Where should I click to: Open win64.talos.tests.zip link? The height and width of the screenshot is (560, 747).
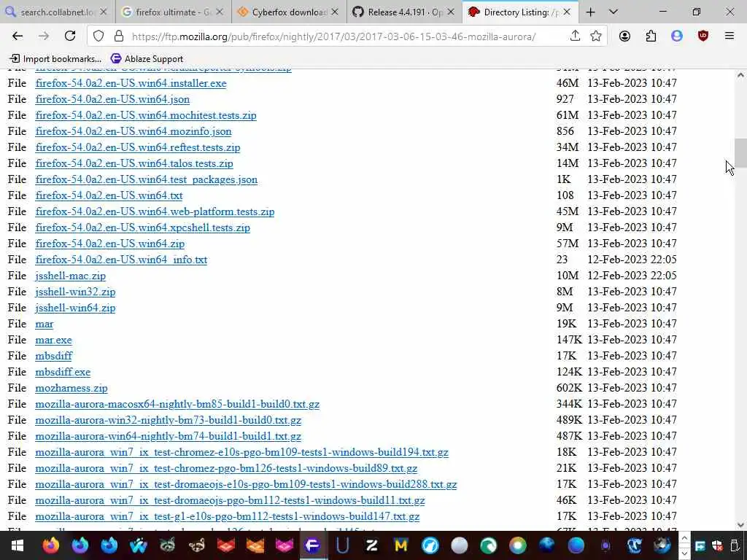[134, 163]
